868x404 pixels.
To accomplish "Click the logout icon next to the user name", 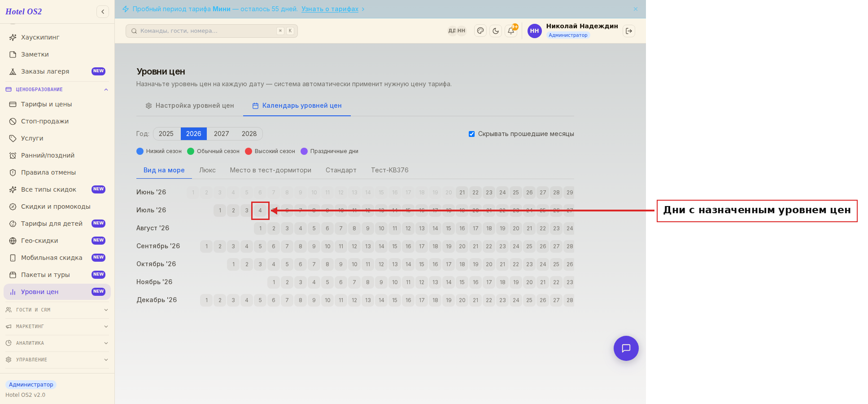I will [x=629, y=31].
